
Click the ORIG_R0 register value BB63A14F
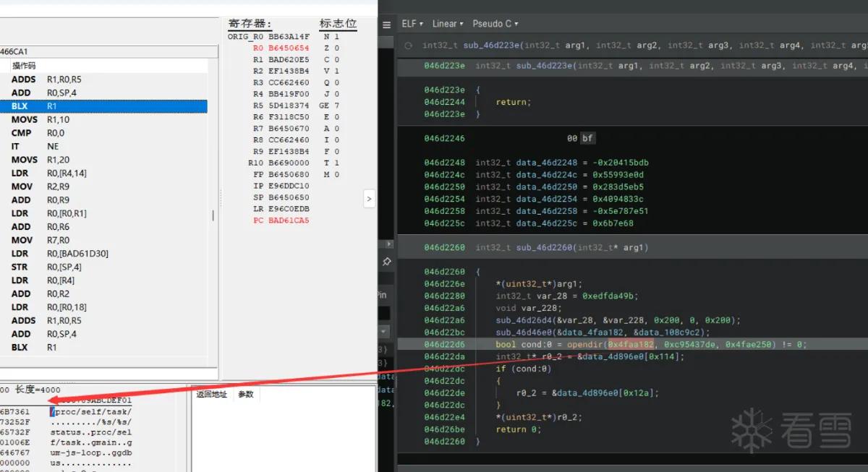(289, 36)
